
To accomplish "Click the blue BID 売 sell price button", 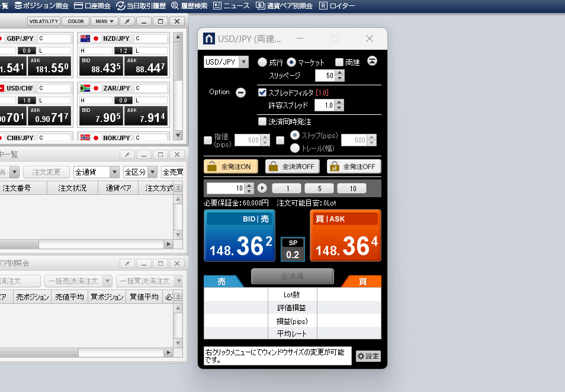I will (239, 236).
